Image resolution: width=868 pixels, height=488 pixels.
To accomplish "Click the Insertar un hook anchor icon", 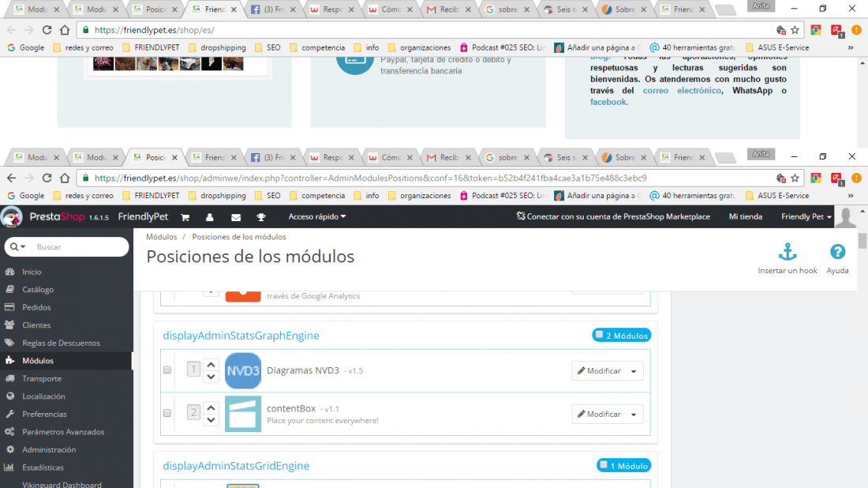I will (x=788, y=252).
